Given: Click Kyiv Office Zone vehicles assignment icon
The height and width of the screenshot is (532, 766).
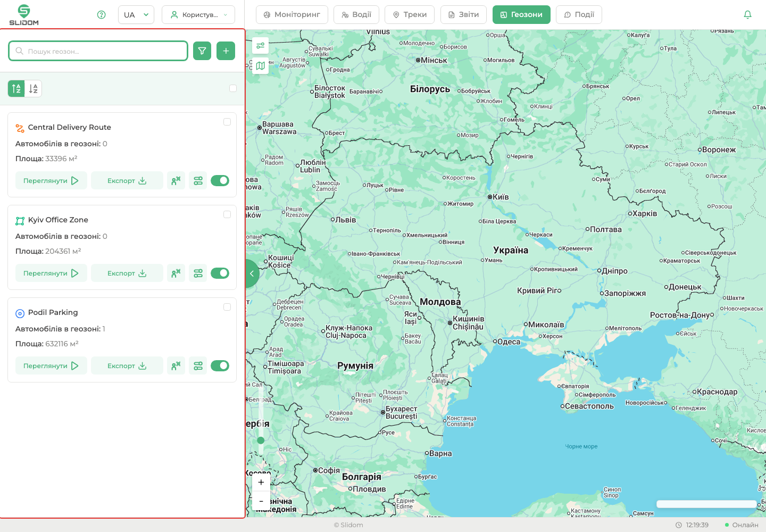Looking at the screenshot, I should click(176, 273).
